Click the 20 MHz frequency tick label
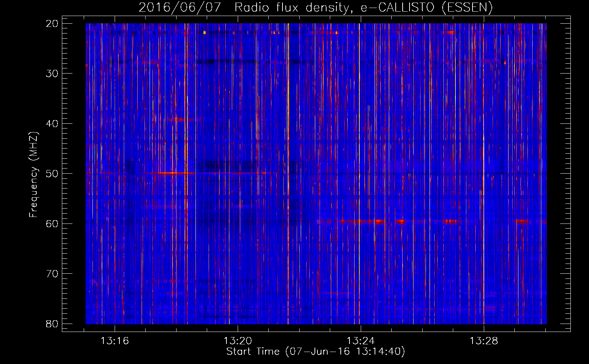589x364 pixels. (52, 24)
